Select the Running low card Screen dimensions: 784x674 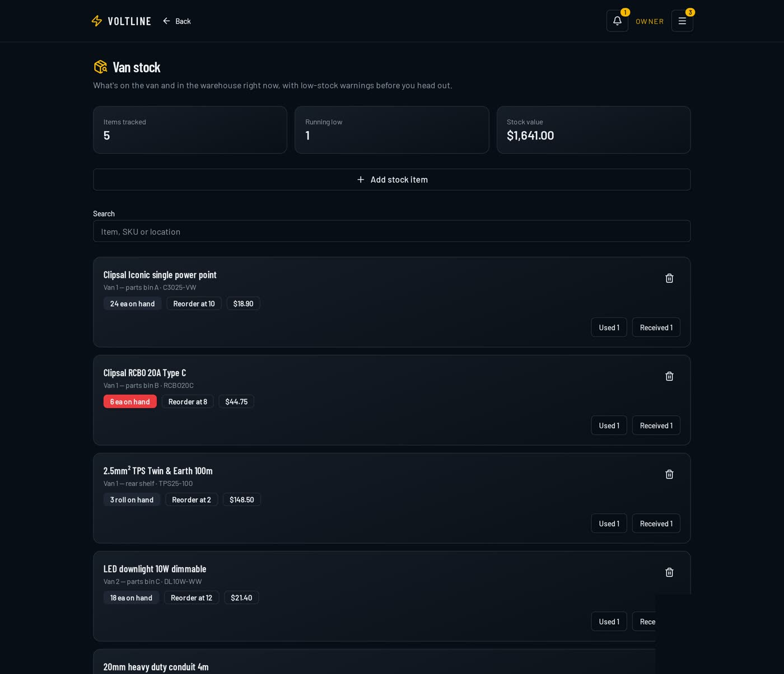pyautogui.click(x=392, y=130)
